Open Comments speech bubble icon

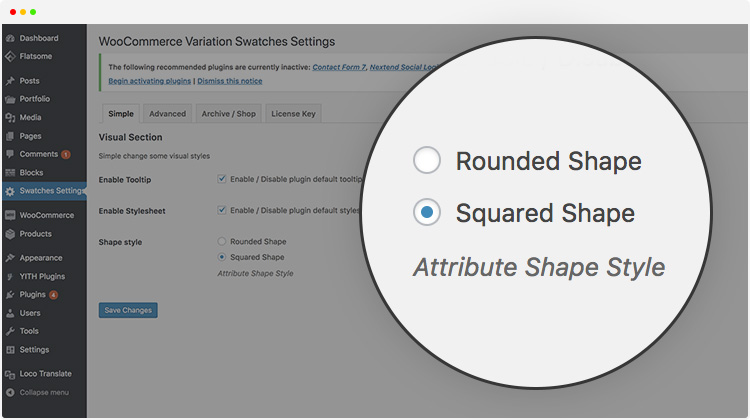point(10,154)
